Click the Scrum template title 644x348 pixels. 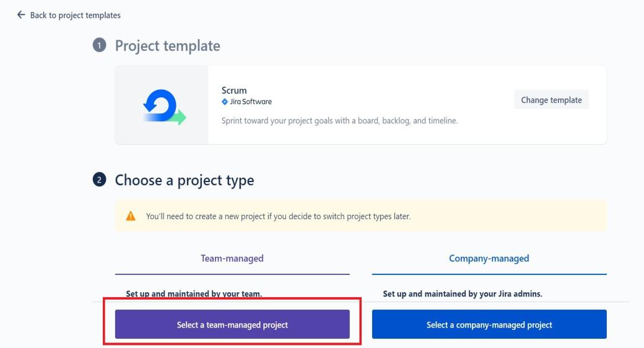click(x=234, y=90)
